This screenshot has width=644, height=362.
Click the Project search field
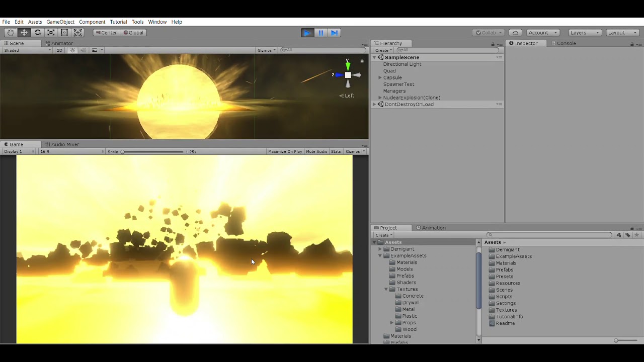(x=549, y=235)
